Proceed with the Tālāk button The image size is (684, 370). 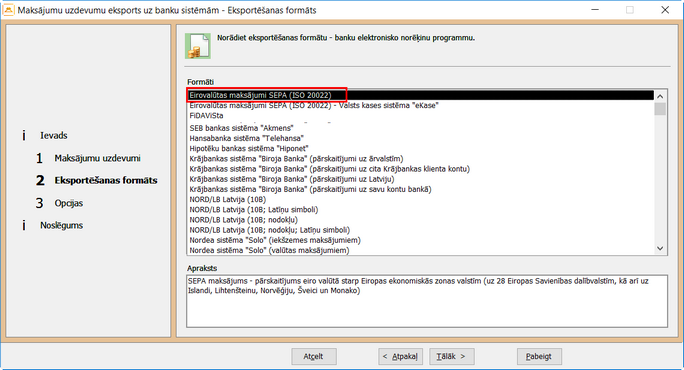point(451,356)
